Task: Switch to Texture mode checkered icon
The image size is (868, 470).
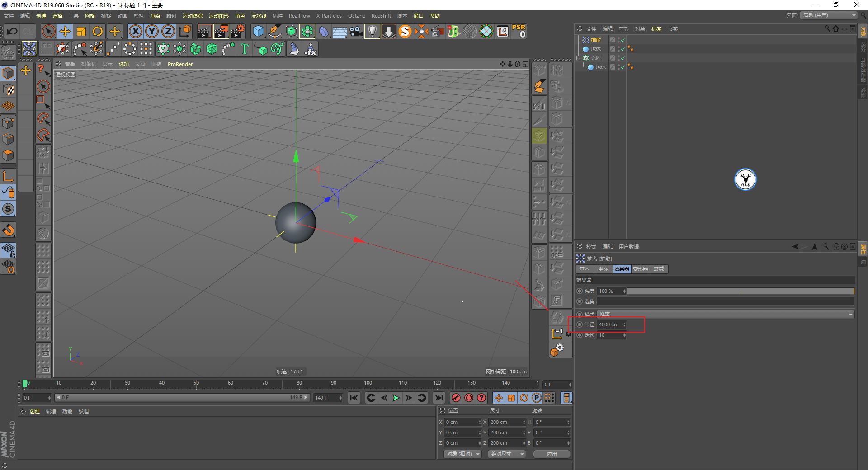Action: coord(9,89)
